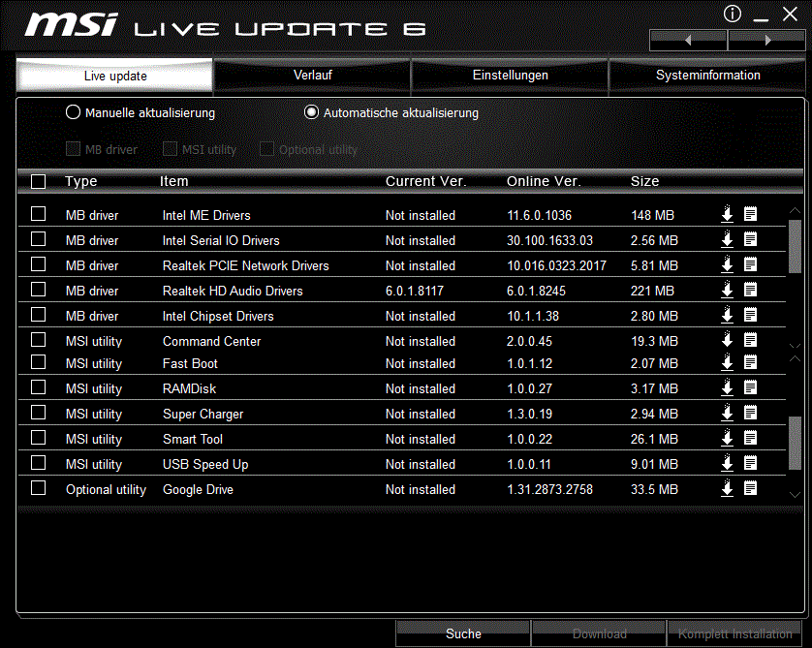This screenshot has height=648, width=812.
Task: Check the Command Center row
Action: point(39,340)
